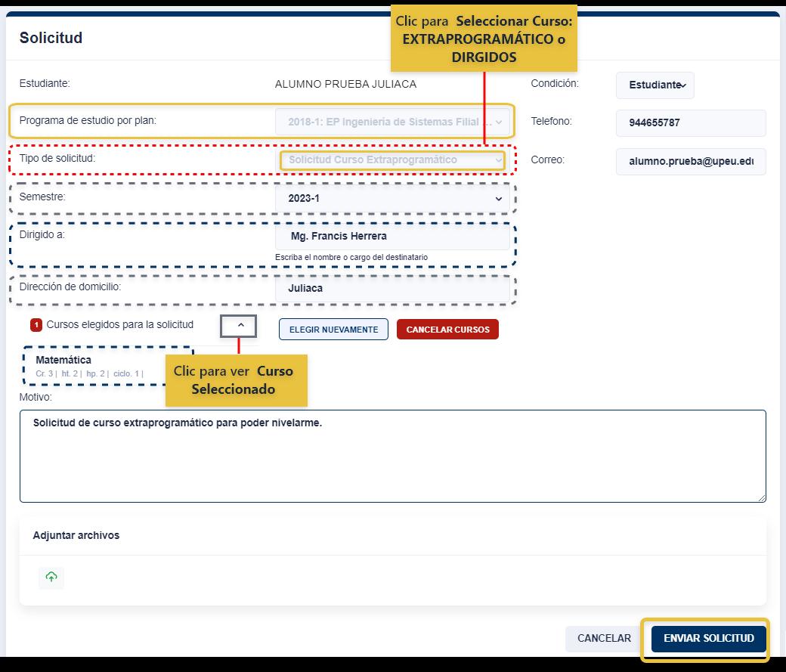The height and width of the screenshot is (672, 786).
Task: Click the Motivo label
Action: tap(36, 397)
